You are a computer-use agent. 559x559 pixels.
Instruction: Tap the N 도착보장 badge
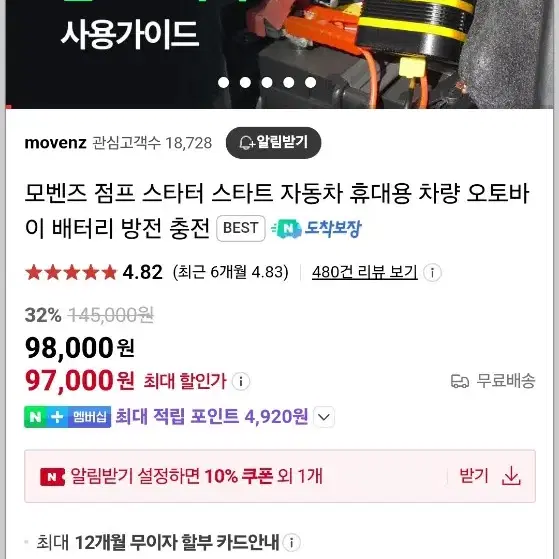click(317, 228)
